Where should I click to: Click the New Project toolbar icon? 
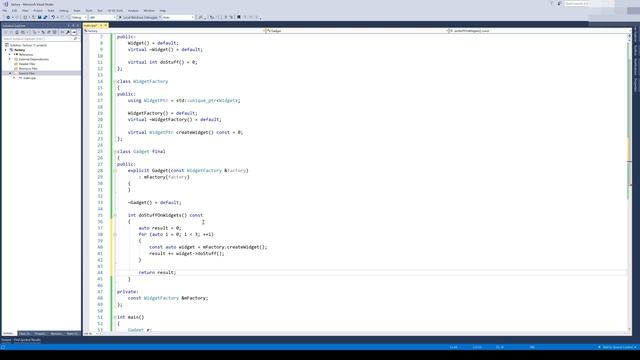(x=25, y=18)
